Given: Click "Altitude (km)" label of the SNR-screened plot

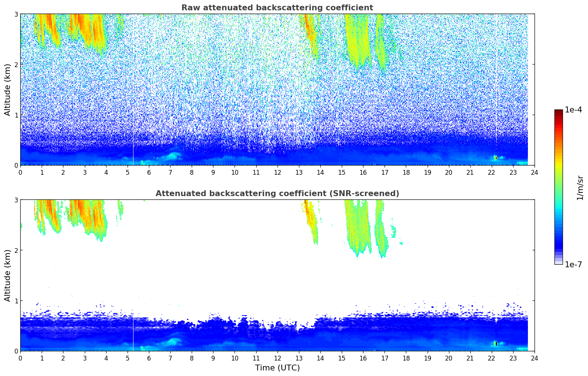Looking at the screenshot, I should 8,275.
